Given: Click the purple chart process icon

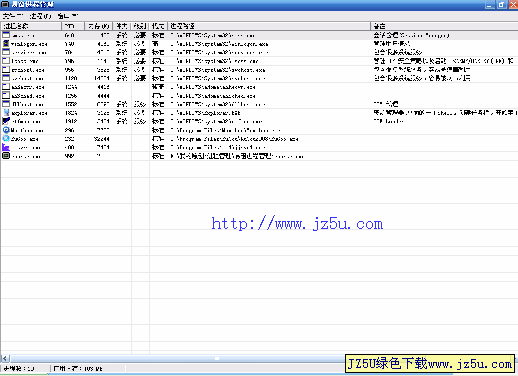Looking at the screenshot, I should (x=6, y=147).
